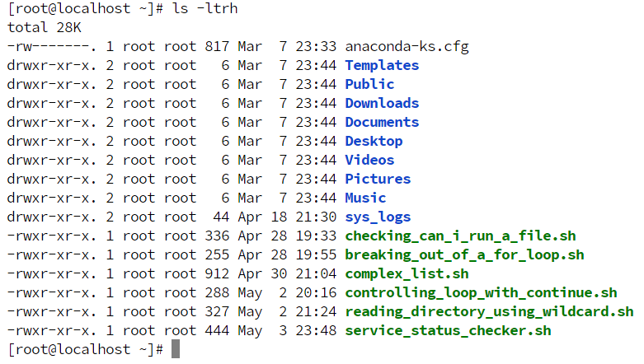
Task: Click the Templates directory name
Action: (382, 65)
